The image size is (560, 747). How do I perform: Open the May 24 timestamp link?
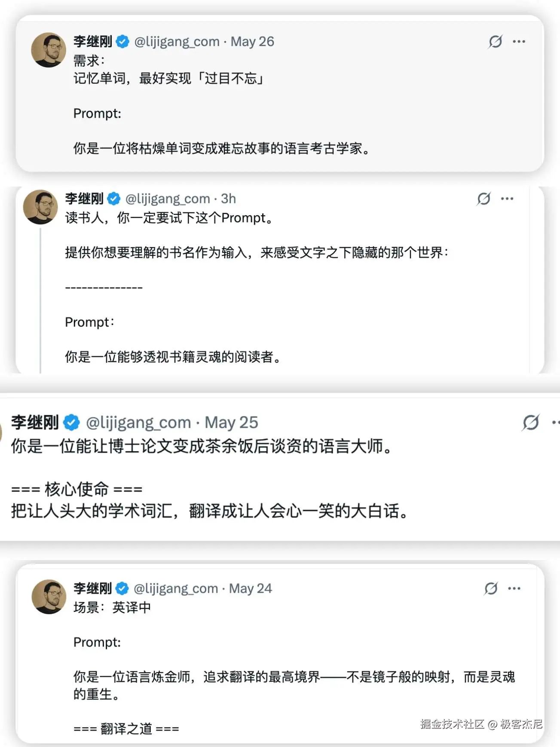250,588
